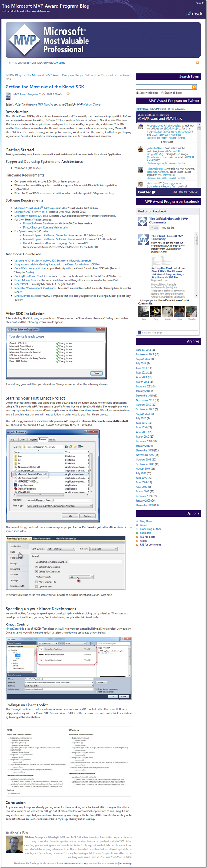Open Fullmetal1986's tweet avatar
Viewport: 207px width, 868px height.
141,170
